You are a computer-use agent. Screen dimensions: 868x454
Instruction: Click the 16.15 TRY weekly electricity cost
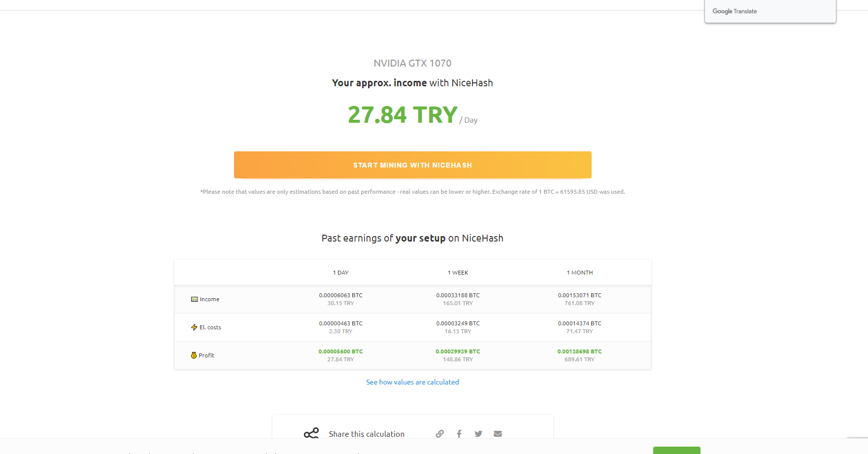(x=458, y=331)
